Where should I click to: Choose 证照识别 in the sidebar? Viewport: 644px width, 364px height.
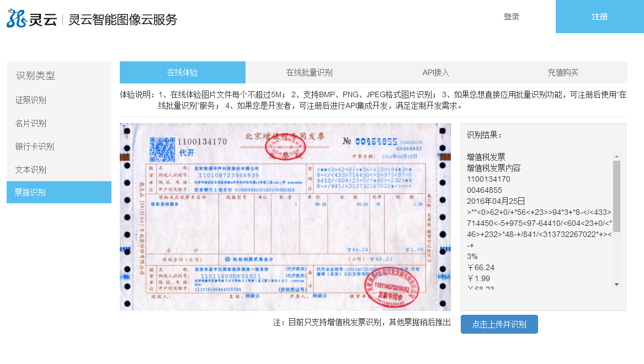31,100
